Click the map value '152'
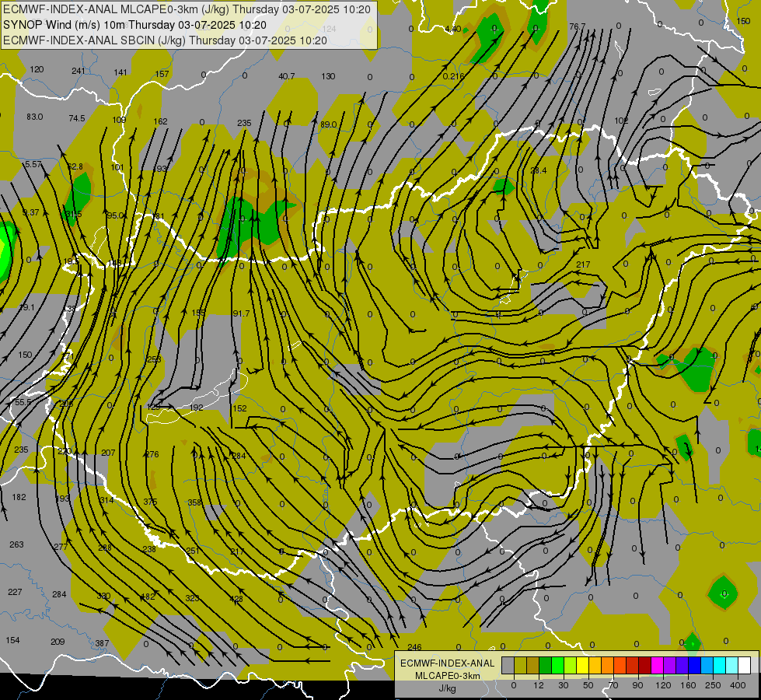The image size is (761, 700). tap(239, 408)
